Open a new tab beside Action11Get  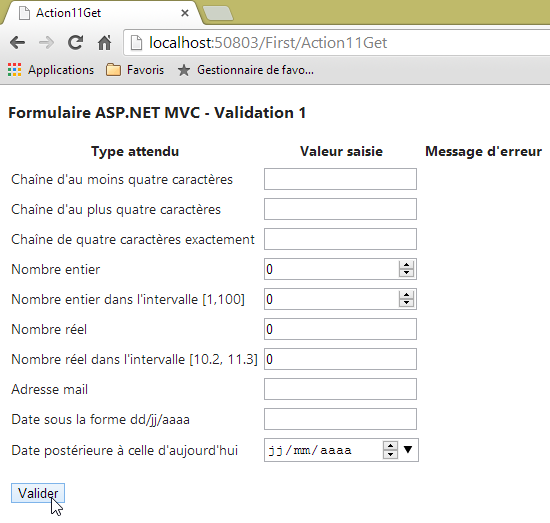(x=218, y=13)
